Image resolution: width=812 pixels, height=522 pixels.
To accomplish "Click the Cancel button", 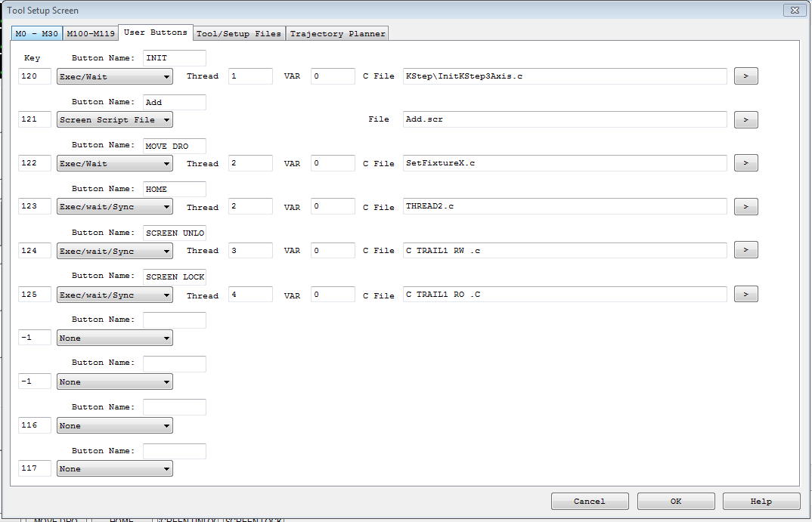I will point(590,502).
